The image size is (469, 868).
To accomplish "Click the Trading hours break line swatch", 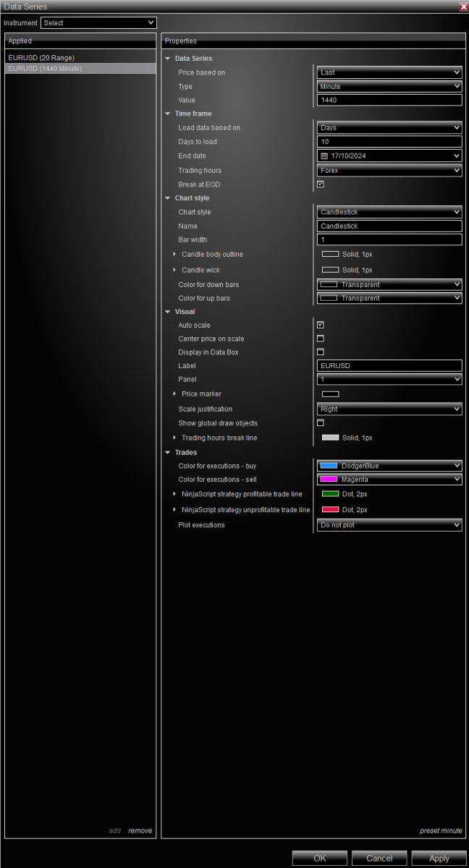I will [330, 438].
